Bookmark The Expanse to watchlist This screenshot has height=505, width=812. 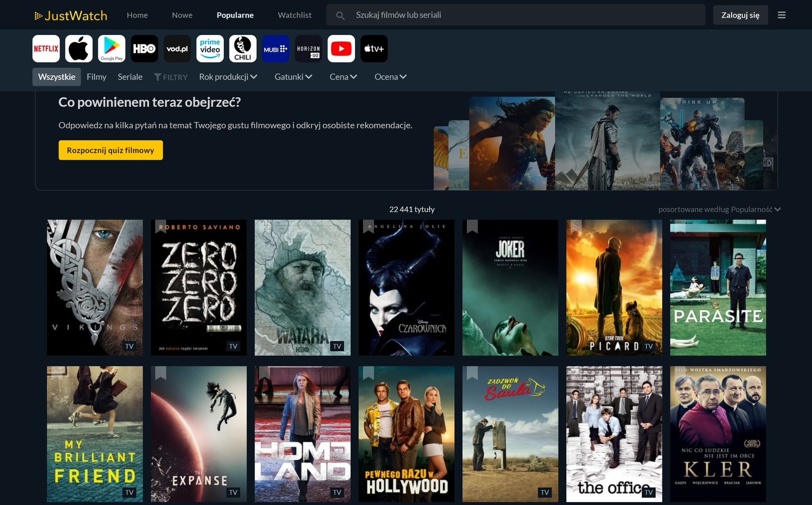coord(161,373)
